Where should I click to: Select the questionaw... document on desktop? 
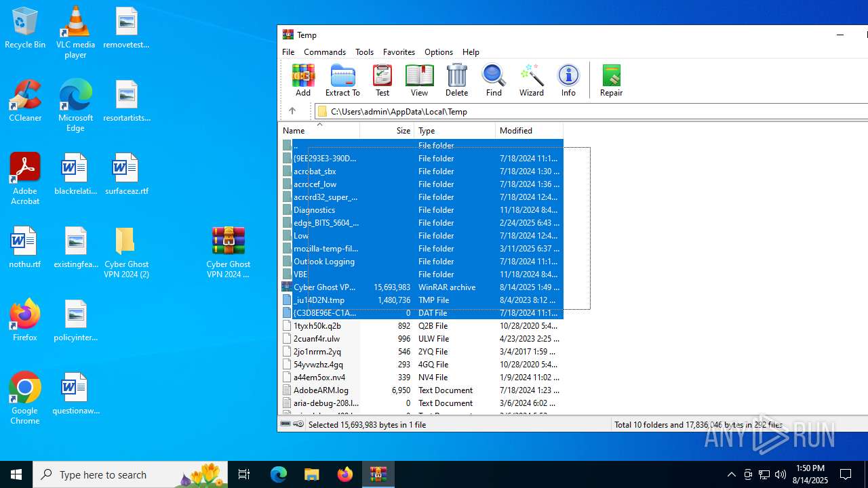(75, 394)
